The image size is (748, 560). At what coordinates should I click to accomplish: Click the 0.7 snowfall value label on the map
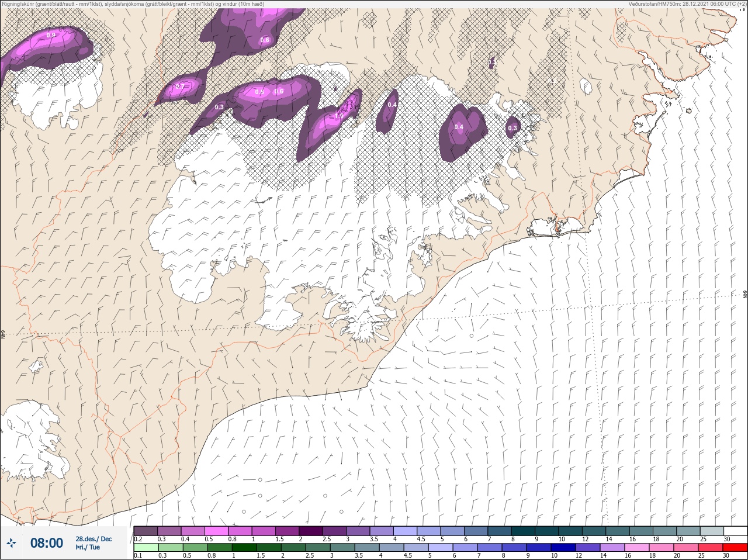[x=180, y=87]
